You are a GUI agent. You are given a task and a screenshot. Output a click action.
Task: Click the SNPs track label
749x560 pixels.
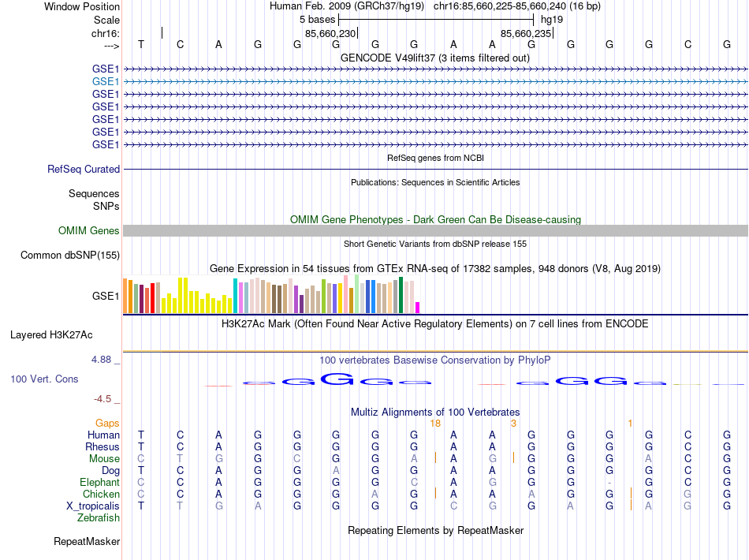(106, 206)
